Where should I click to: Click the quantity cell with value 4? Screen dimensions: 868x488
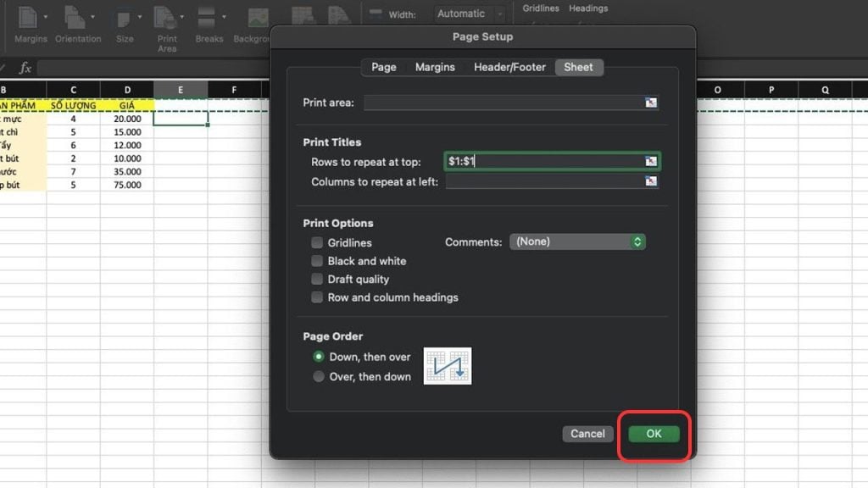click(73, 119)
